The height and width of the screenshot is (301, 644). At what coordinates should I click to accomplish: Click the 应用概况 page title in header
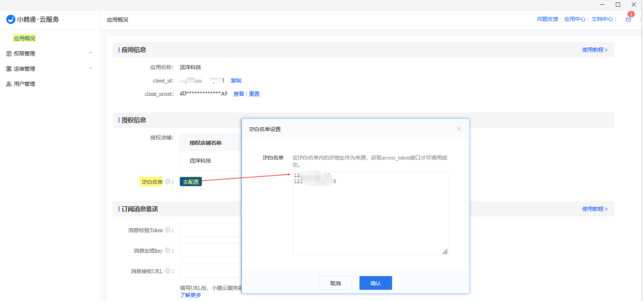[118, 20]
